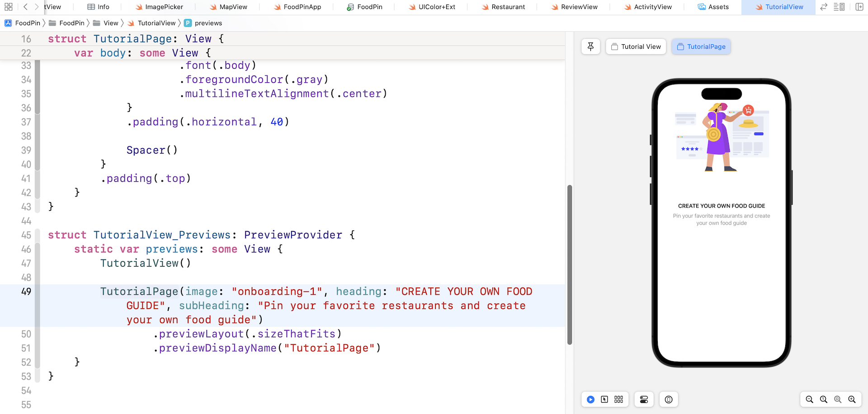This screenshot has width=868, height=414.
Task: Pin the current preview
Action: pos(590,46)
